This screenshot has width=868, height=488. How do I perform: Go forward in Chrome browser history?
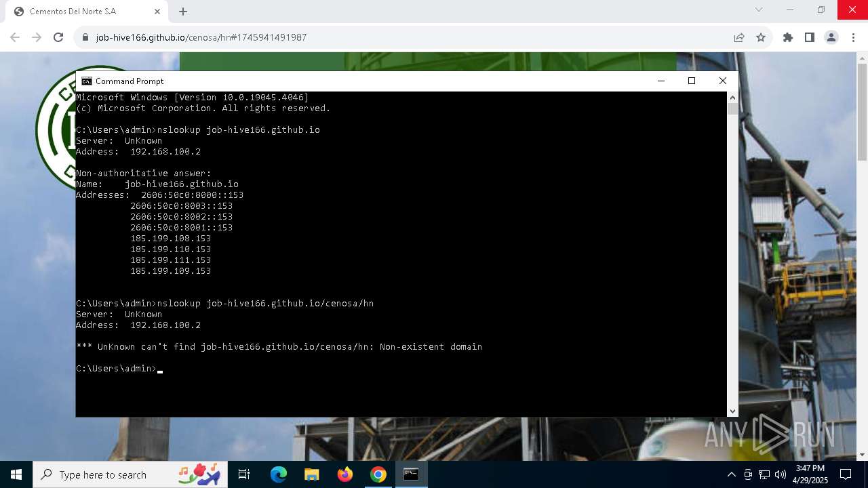(x=37, y=37)
